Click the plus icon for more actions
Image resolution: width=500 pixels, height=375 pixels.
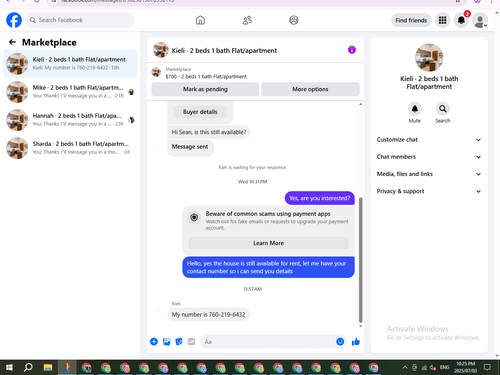(x=154, y=342)
